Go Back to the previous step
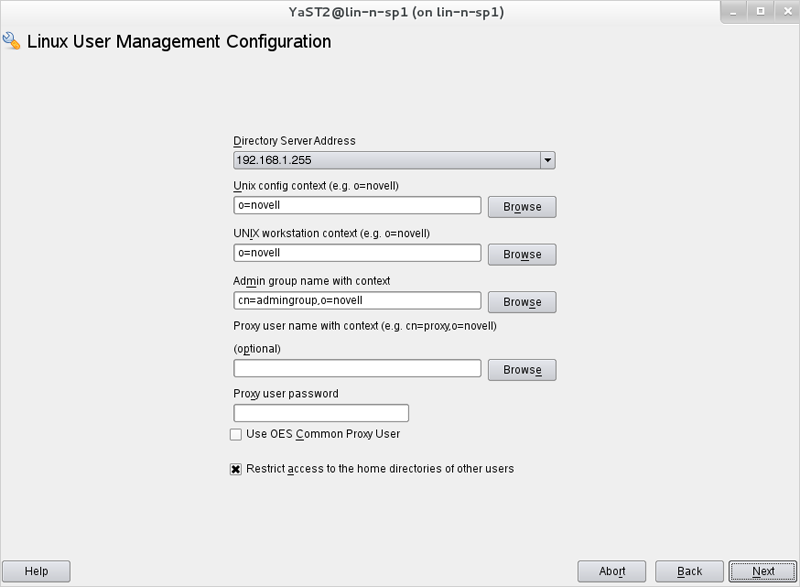800x587 pixels. (690, 571)
